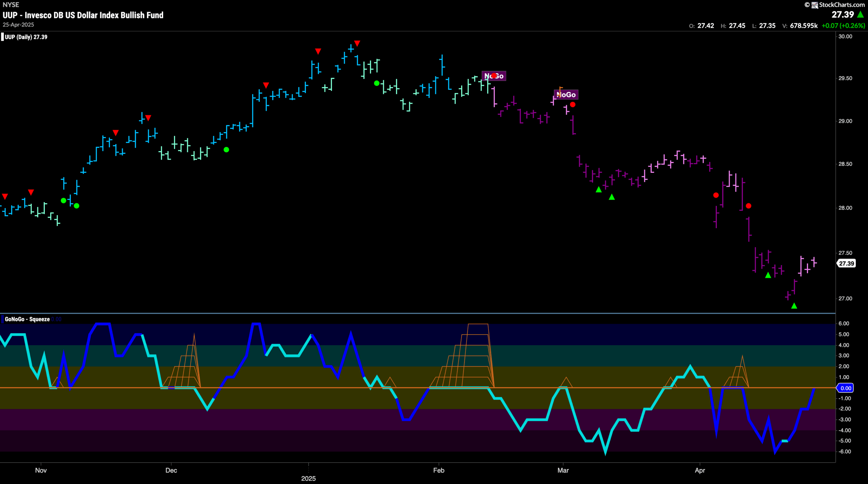This screenshot has height=484, width=868.
Task: Click the red triangle above late November bar
Action: click(148, 118)
